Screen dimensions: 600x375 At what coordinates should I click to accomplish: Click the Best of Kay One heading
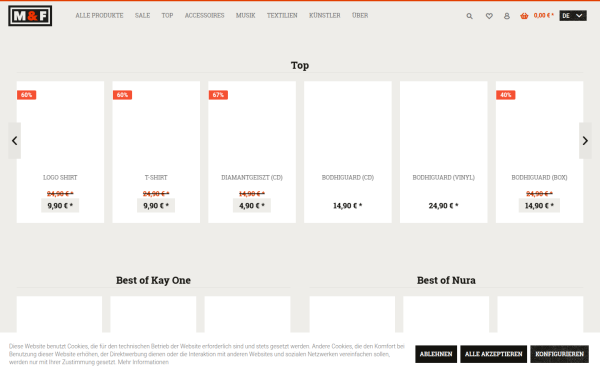point(153,280)
